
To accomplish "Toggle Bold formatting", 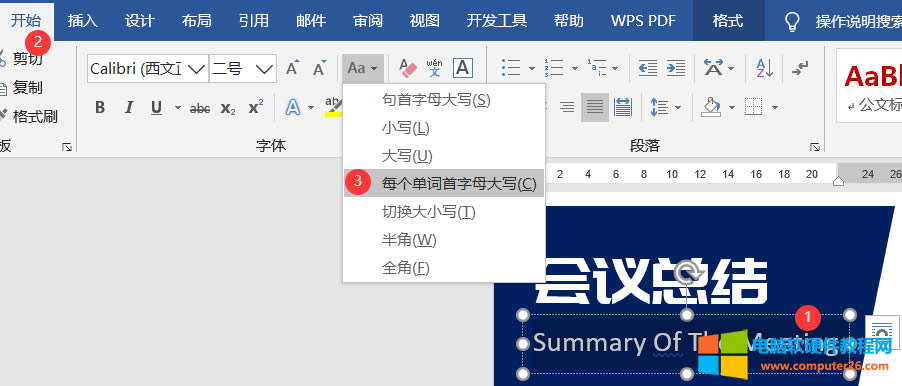I will (100, 108).
